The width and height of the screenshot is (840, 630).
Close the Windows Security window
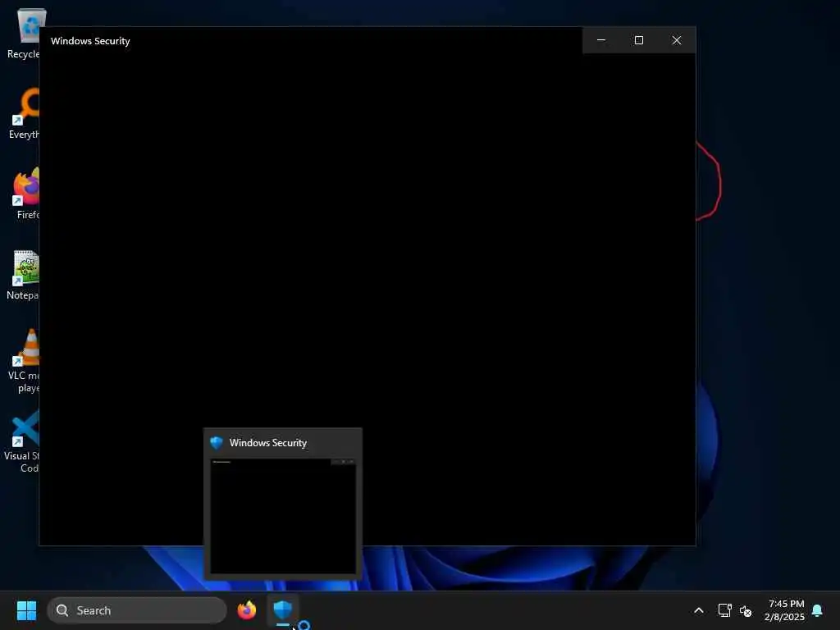pyautogui.click(x=677, y=40)
